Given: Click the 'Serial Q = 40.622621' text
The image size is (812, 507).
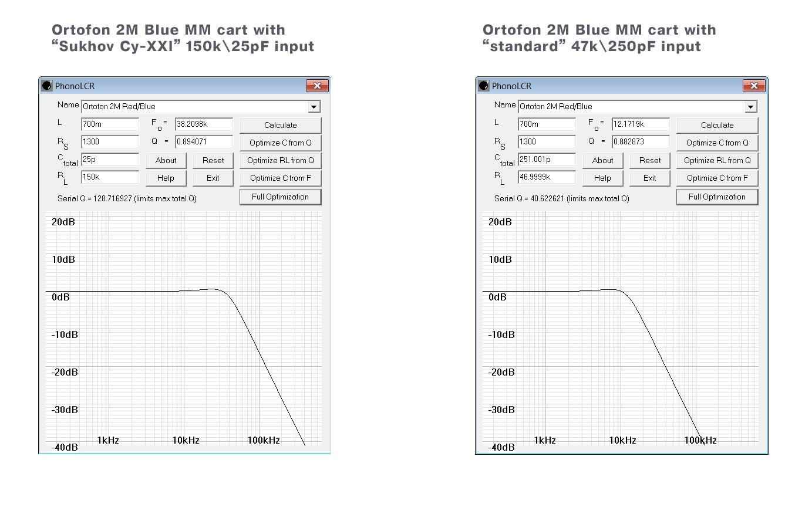Looking at the screenshot, I should pyautogui.click(x=530, y=199).
